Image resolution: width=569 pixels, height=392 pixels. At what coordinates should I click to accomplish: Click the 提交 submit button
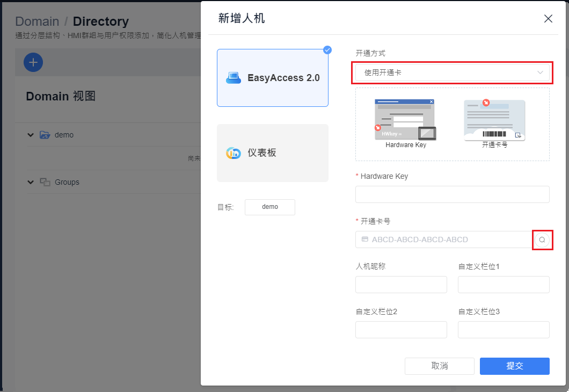515,366
